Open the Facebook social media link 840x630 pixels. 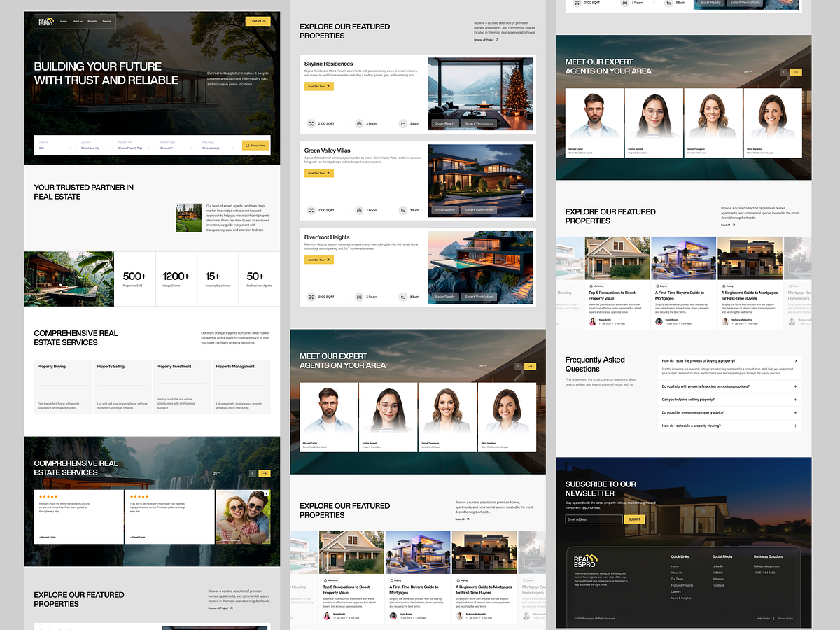718,585
